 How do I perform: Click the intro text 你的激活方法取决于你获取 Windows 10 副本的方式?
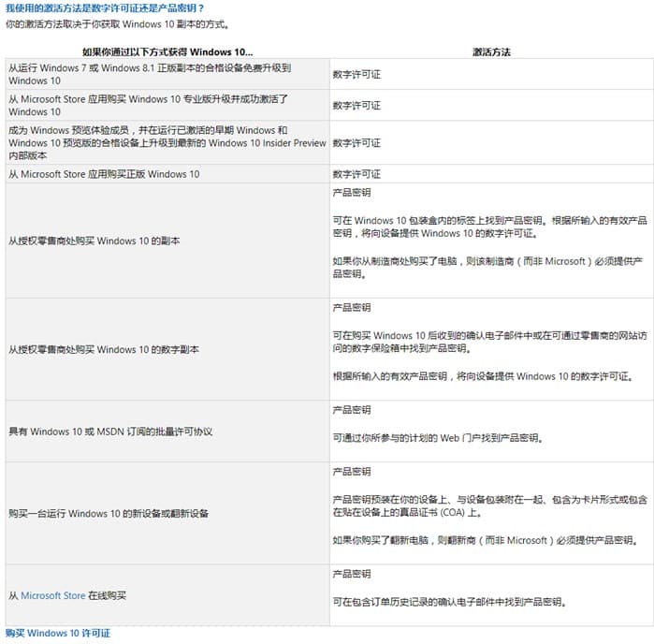point(118,24)
